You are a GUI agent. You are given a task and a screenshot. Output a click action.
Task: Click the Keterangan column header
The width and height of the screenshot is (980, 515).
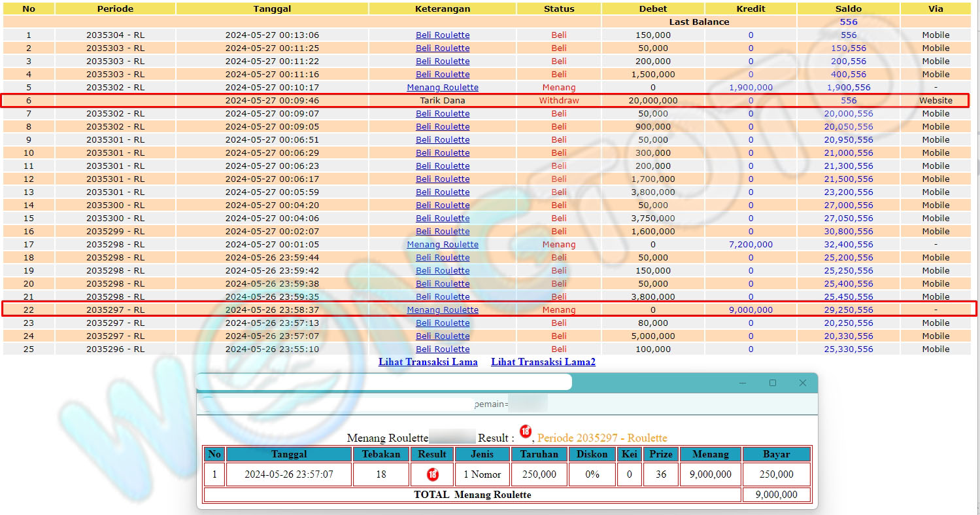(443, 9)
